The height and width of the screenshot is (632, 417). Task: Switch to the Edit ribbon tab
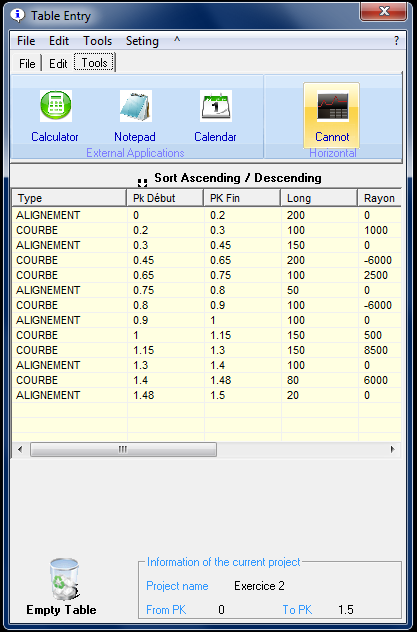(58, 63)
